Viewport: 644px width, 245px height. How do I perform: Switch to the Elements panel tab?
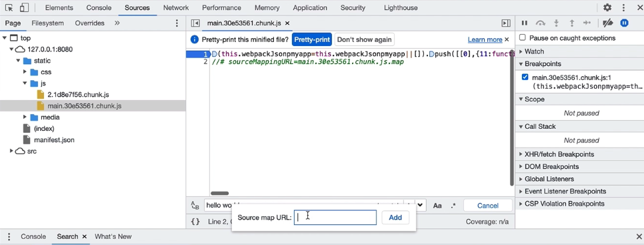(59, 8)
